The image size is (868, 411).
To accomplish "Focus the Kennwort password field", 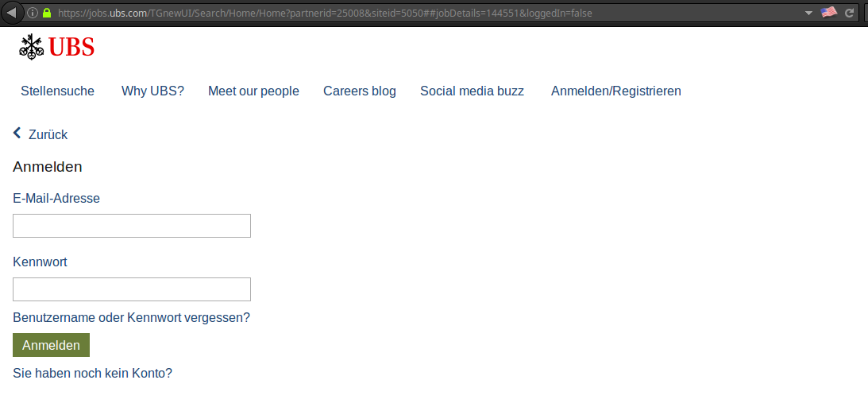I will tap(132, 289).
